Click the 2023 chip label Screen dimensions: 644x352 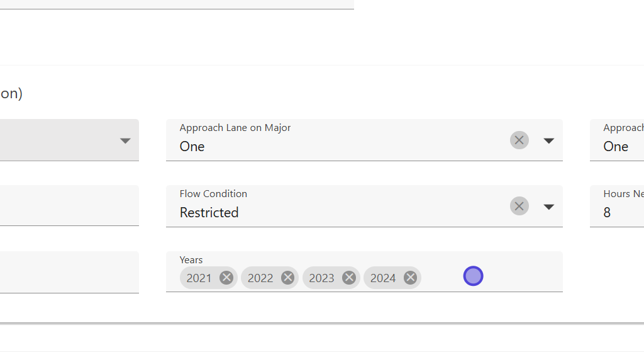click(x=321, y=278)
